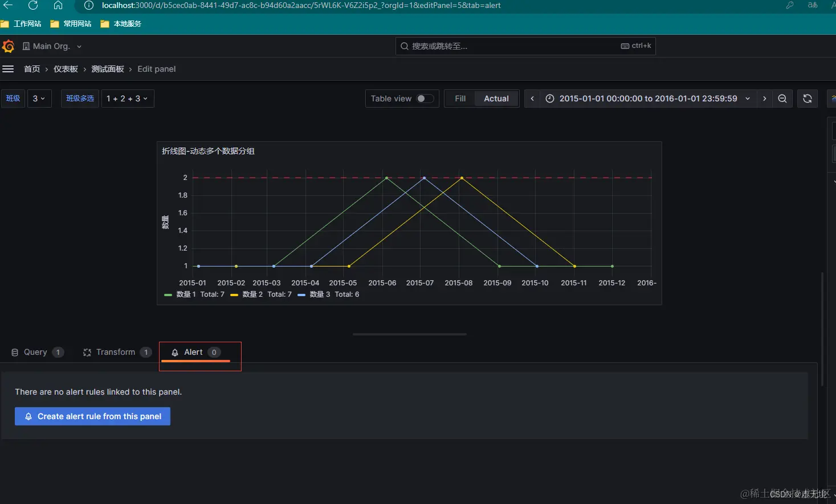836x504 pixels.
Task: Select the Actual display option
Action: (x=496, y=99)
